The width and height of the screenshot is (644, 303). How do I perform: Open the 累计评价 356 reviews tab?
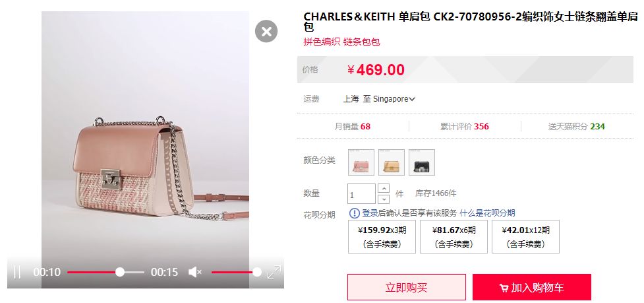pos(465,127)
